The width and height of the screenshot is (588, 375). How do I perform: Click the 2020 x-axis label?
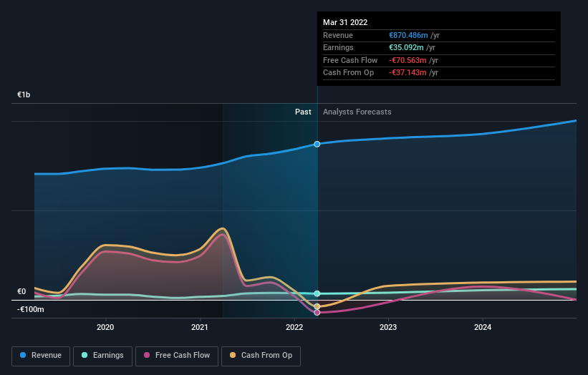point(105,327)
